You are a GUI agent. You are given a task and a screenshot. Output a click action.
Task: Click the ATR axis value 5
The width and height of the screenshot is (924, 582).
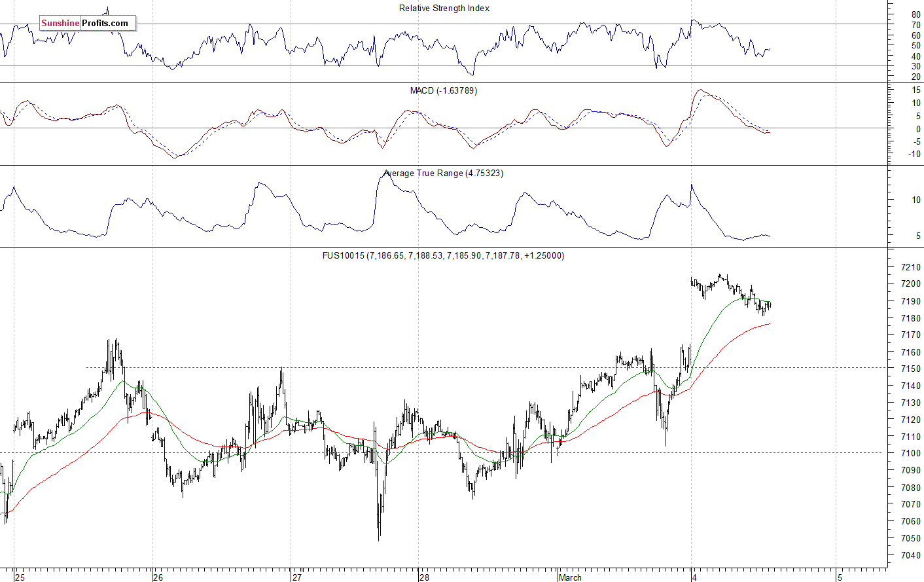pyautogui.click(x=917, y=236)
